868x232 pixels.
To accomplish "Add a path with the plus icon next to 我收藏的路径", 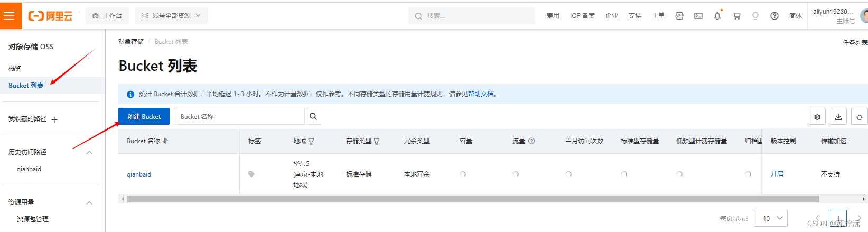I will 54,119.
